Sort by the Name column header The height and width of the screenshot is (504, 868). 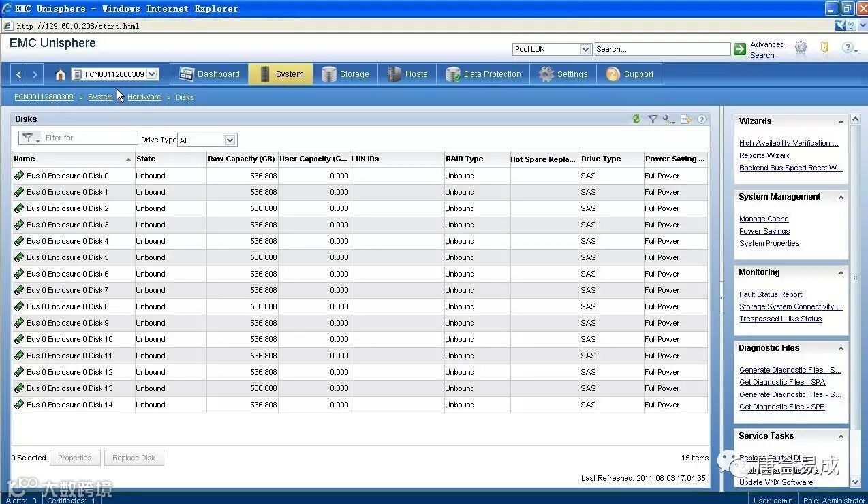click(x=73, y=159)
